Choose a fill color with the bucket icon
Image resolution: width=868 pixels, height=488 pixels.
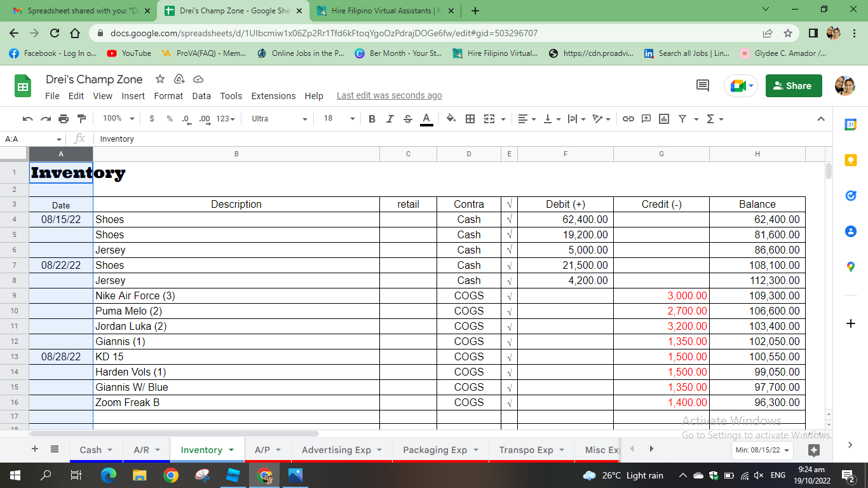(x=451, y=119)
